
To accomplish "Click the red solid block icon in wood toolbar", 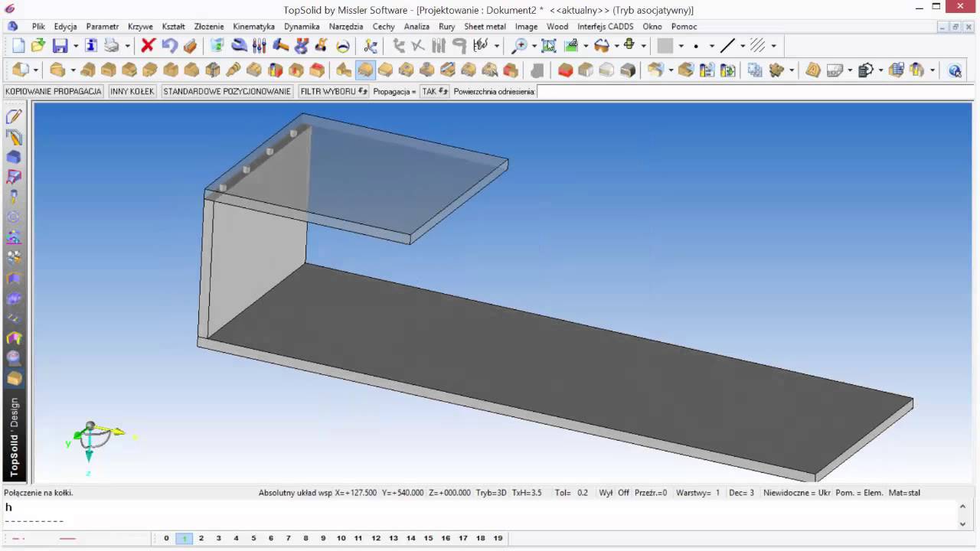I will tap(566, 70).
